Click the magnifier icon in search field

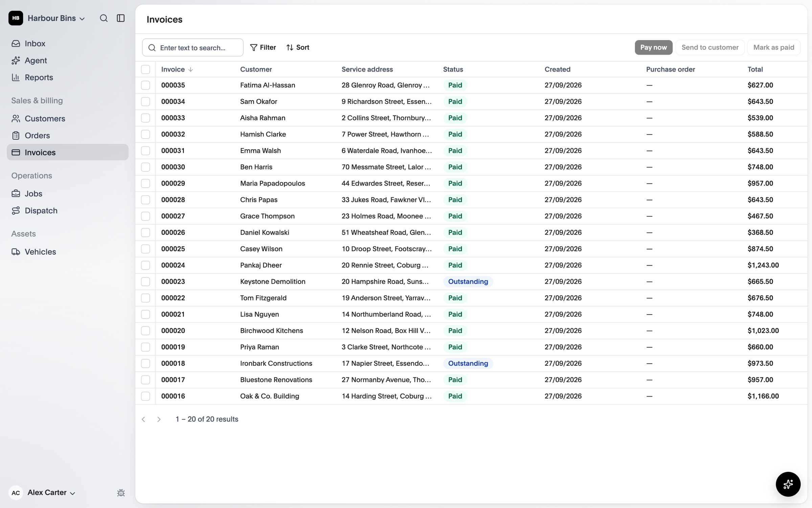[152, 48]
